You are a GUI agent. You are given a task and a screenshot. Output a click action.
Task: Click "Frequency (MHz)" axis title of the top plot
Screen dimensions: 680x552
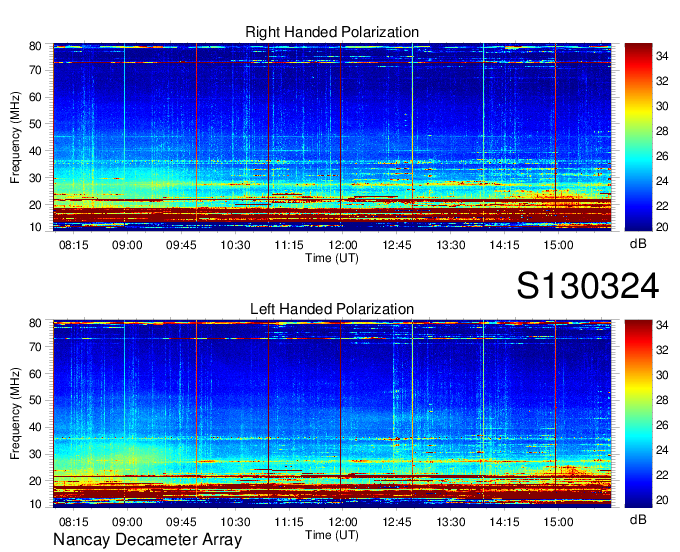click(x=15, y=137)
